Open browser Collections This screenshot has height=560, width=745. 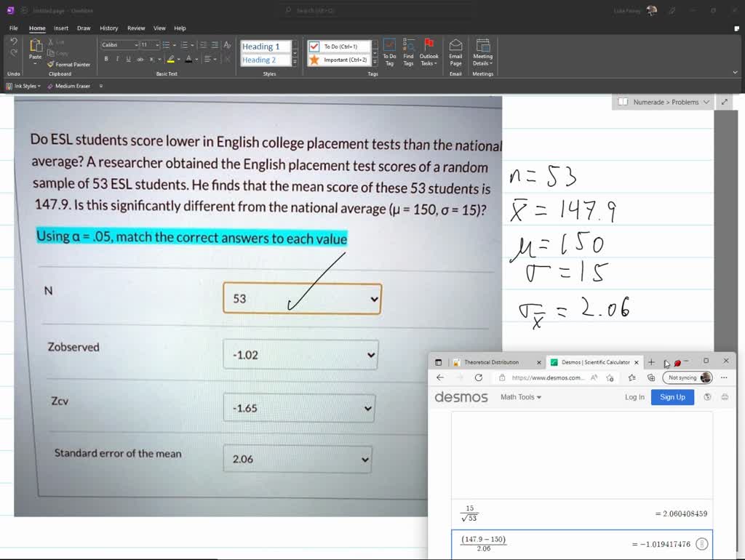pyautogui.click(x=651, y=377)
